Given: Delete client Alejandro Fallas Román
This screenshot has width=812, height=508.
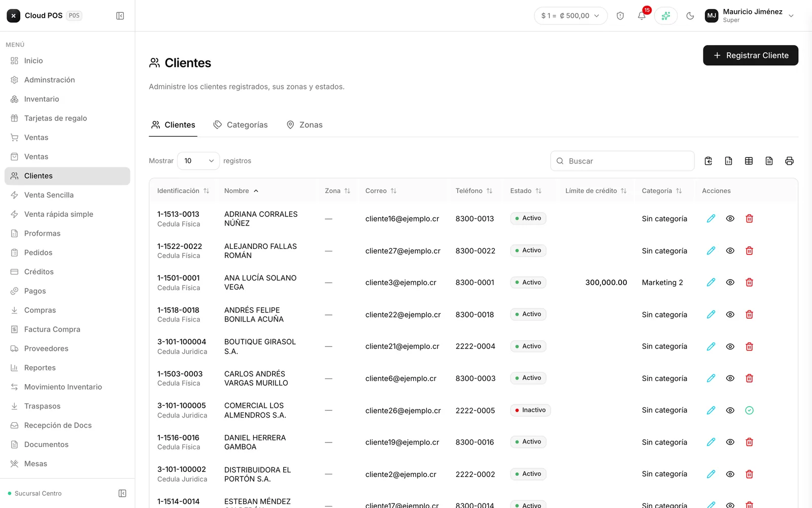Looking at the screenshot, I should click(x=749, y=250).
